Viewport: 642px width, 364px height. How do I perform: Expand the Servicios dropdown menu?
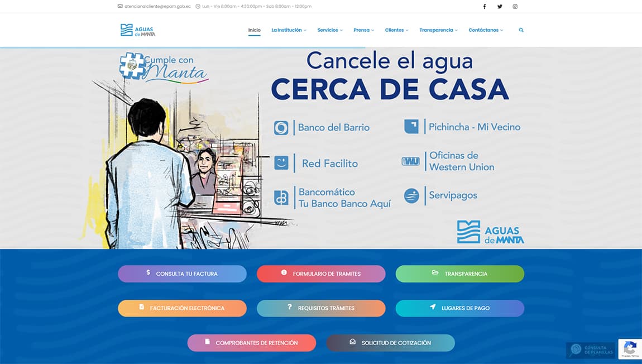(x=330, y=30)
